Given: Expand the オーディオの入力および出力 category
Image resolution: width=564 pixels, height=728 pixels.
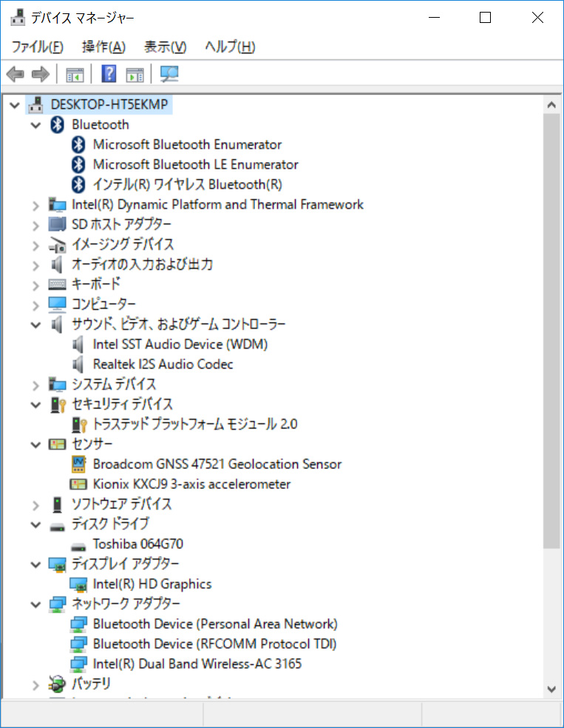Looking at the screenshot, I should tap(35, 266).
